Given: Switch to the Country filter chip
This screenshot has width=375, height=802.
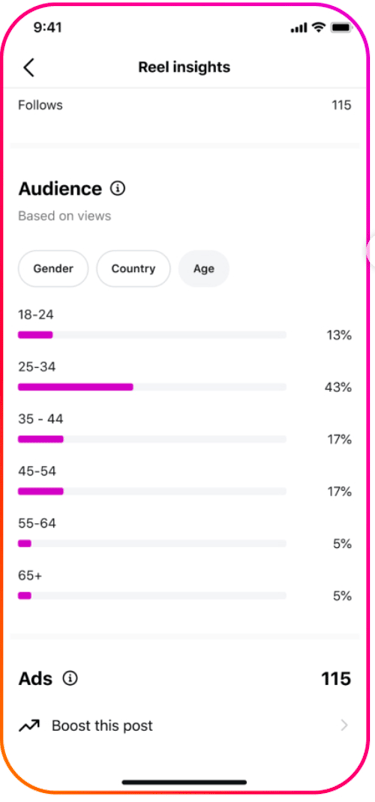Looking at the screenshot, I should coord(133,269).
